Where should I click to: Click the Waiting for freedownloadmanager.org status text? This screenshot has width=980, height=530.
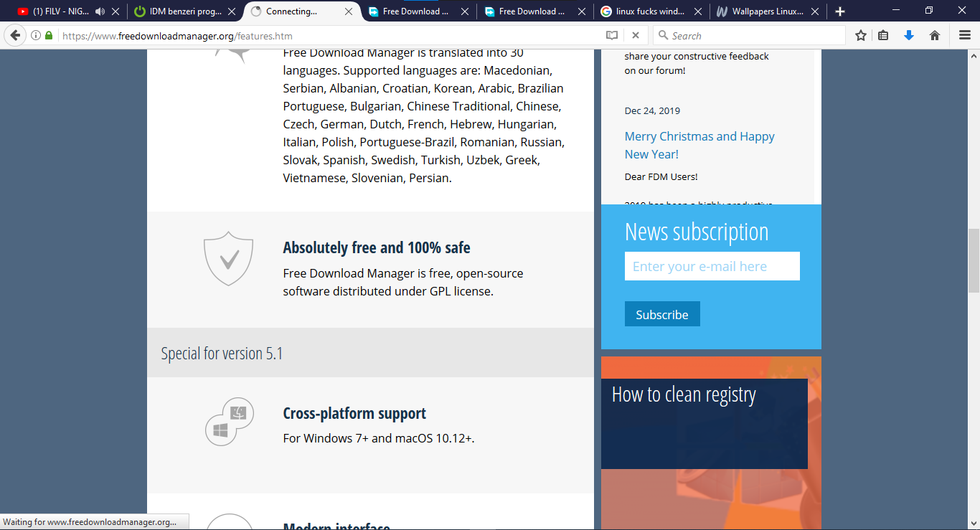(90, 522)
